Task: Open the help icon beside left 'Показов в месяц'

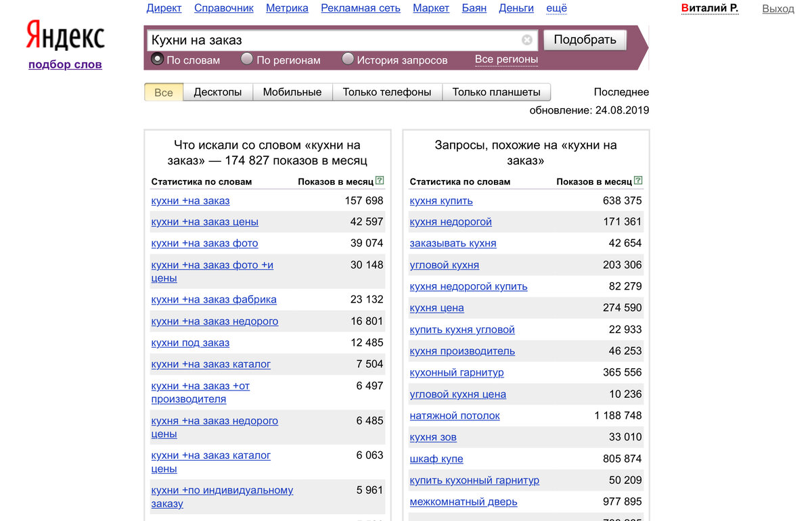Action: point(380,181)
